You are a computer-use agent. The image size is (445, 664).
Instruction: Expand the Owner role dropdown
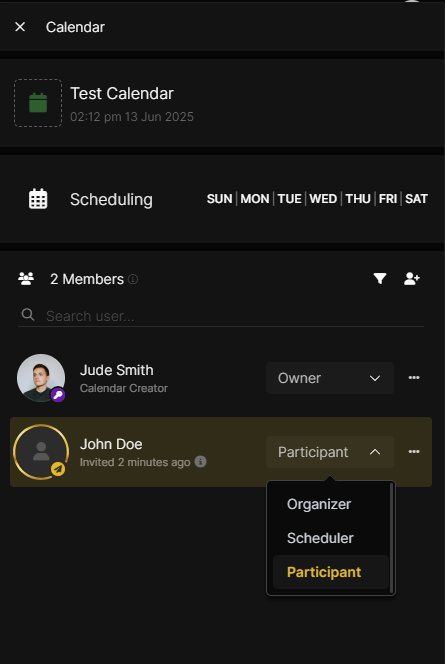pos(330,378)
